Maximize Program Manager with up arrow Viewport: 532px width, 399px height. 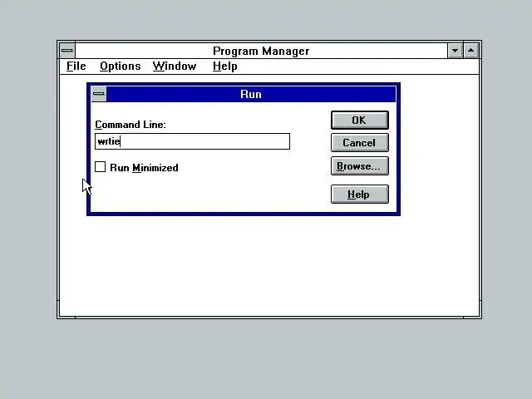(471, 51)
